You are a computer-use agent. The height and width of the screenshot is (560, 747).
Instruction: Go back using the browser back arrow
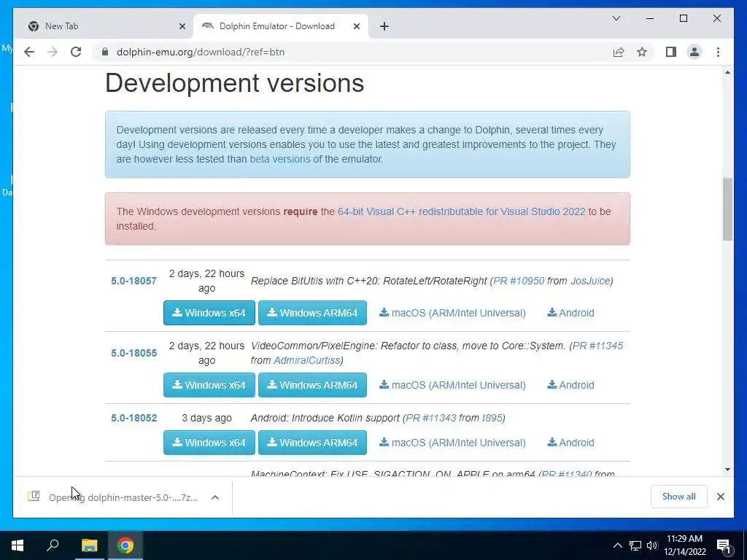click(x=29, y=52)
